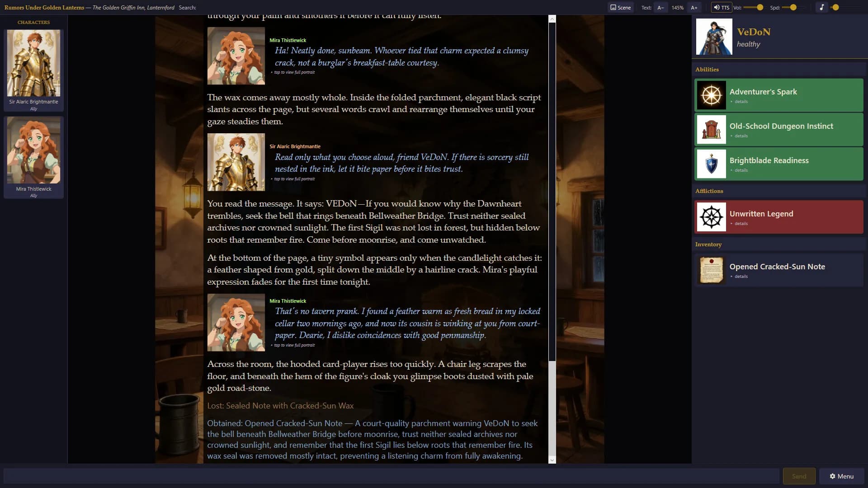Click the Opened Cracked-Sun Note parchment icon
Viewport: 868px width, 488px height.
click(711, 270)
